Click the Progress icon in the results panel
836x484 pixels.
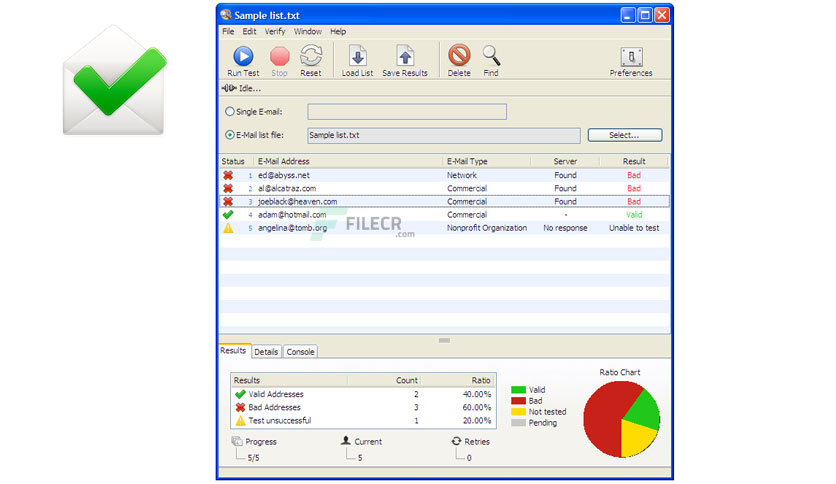[237, 441]
